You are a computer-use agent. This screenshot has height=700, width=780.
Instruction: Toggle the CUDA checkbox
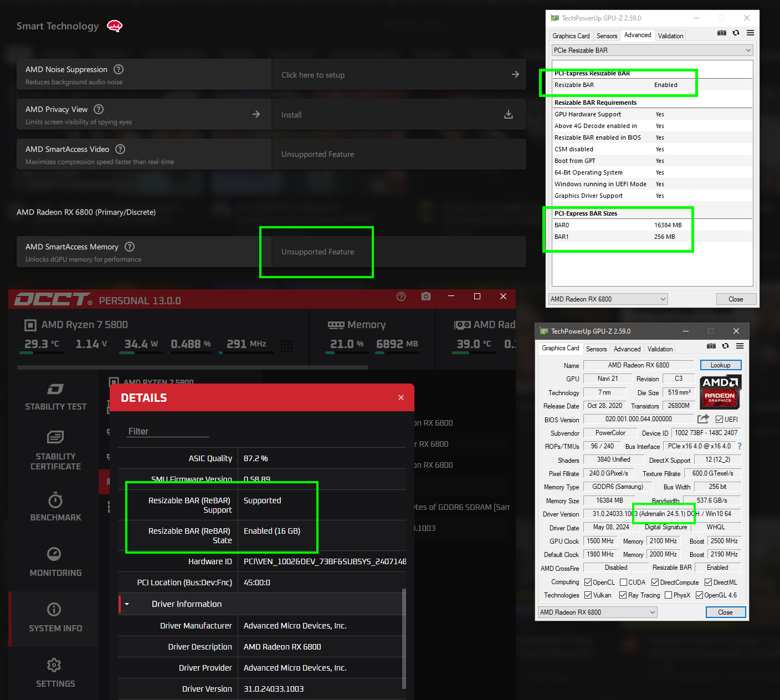click(x=623, y=583)
